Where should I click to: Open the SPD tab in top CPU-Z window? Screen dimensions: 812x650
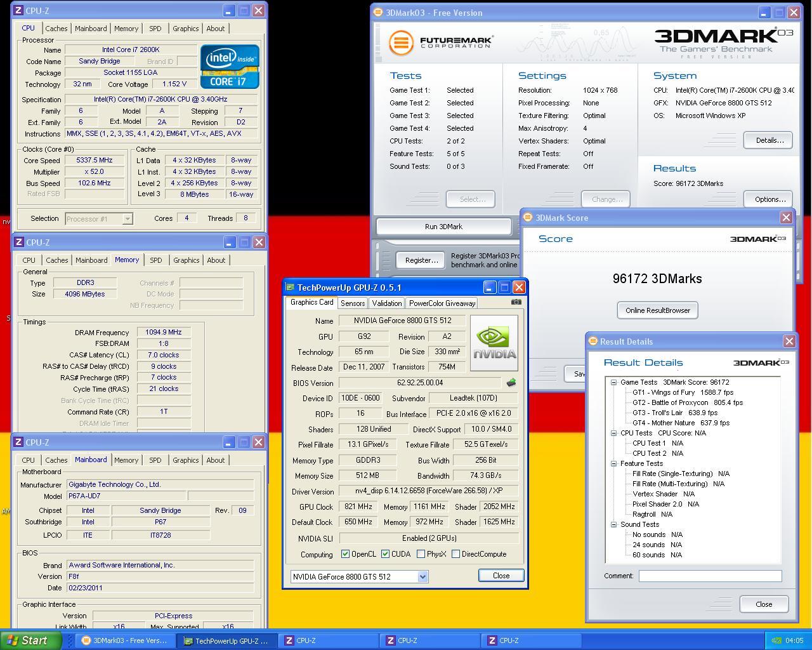click(155, 29)
